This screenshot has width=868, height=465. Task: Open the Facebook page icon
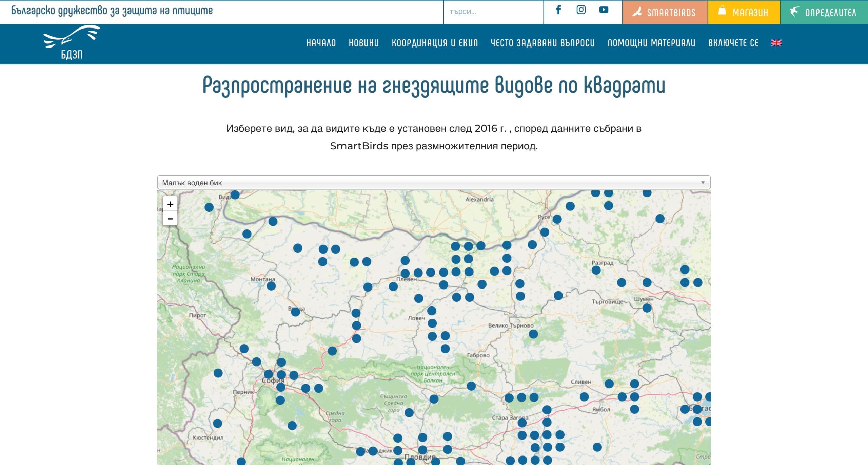(558, 10)
